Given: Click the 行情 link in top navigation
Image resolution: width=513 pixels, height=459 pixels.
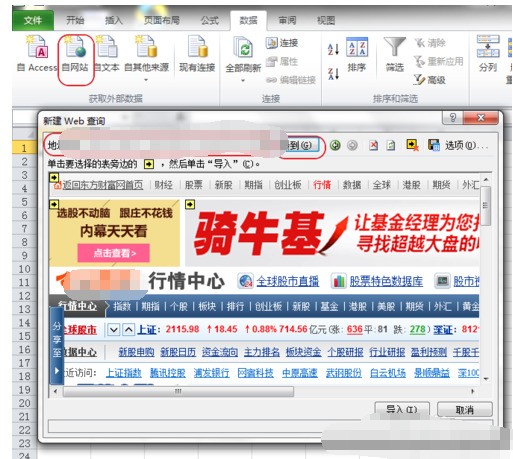Looking at the screenshot, I should pyautogui.click(x=322, y=185).
